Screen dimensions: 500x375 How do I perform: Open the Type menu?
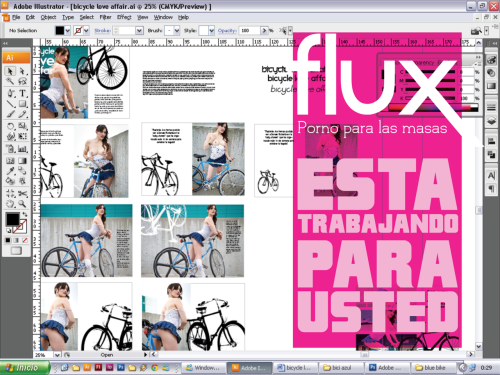pos(68,17)
